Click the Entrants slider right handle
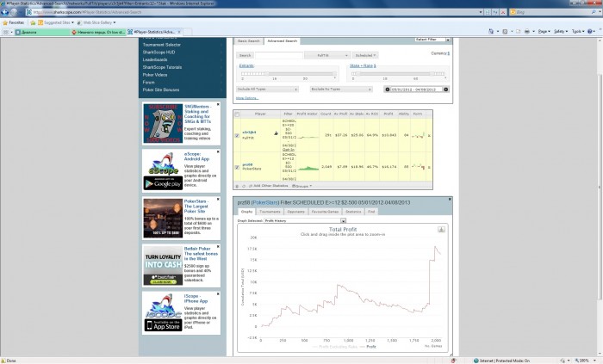The image size is (603, 364). (x=334, y=73)
